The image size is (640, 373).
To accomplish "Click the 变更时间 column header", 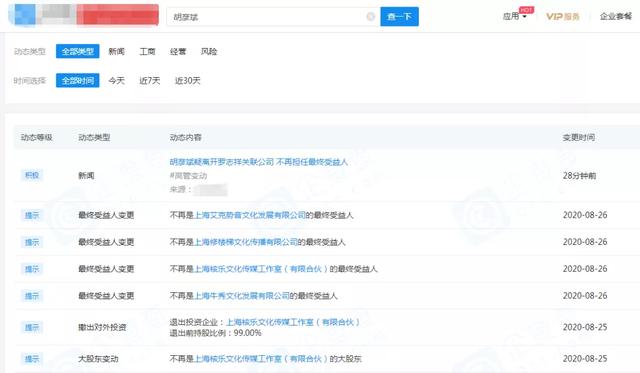I will click(x=579, y=138).
